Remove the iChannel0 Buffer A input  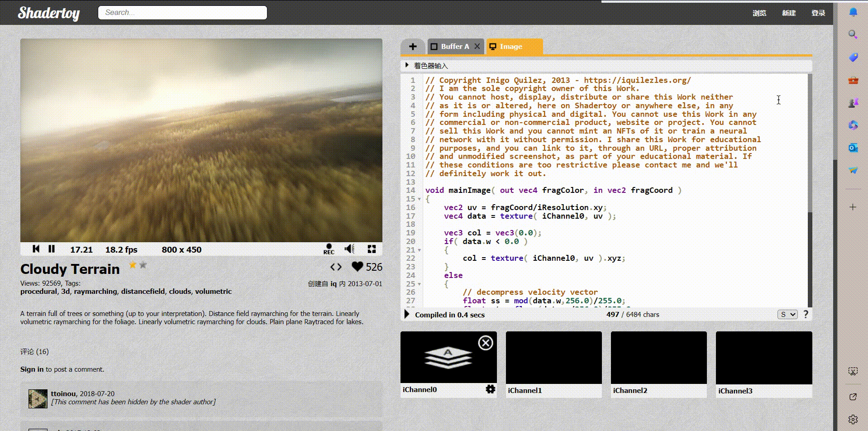pyautogui.click(x=486, y=343)
